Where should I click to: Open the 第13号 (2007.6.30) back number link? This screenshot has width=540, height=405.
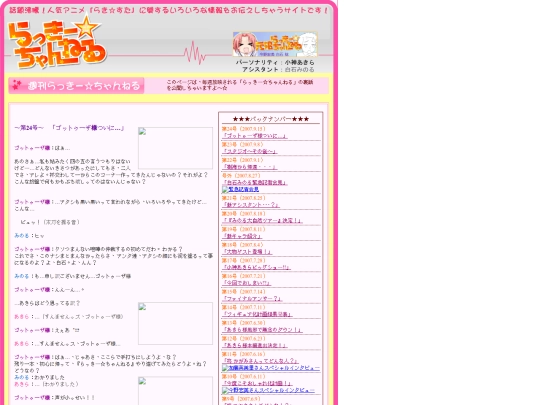[x=262, y=330]
